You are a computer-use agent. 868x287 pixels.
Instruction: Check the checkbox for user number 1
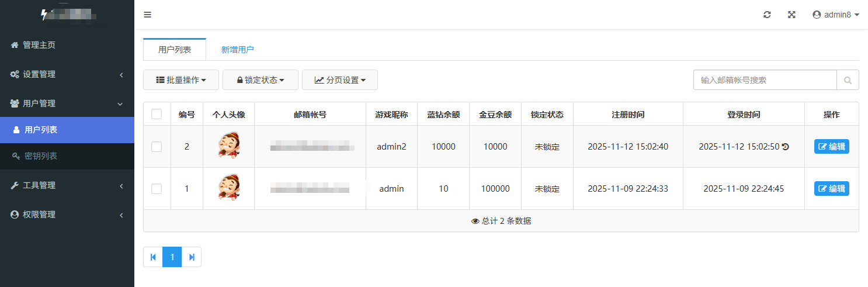pyautogui.click(x=157, y=189)
